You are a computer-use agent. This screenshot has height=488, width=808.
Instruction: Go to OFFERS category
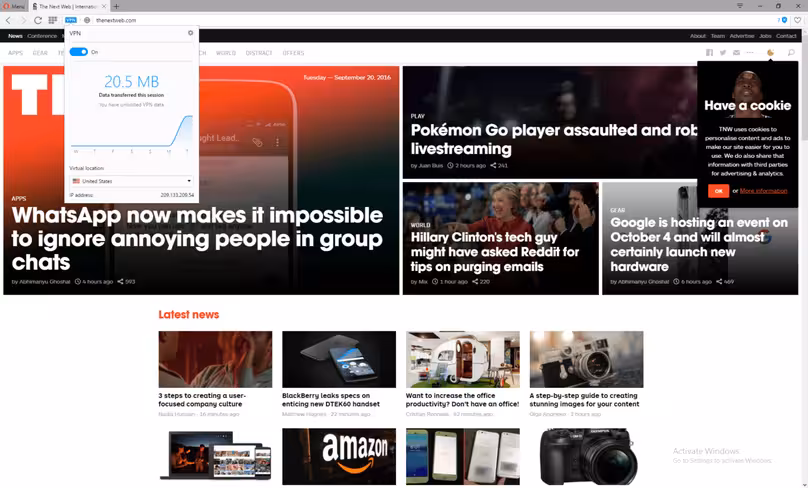click(293, 53)
